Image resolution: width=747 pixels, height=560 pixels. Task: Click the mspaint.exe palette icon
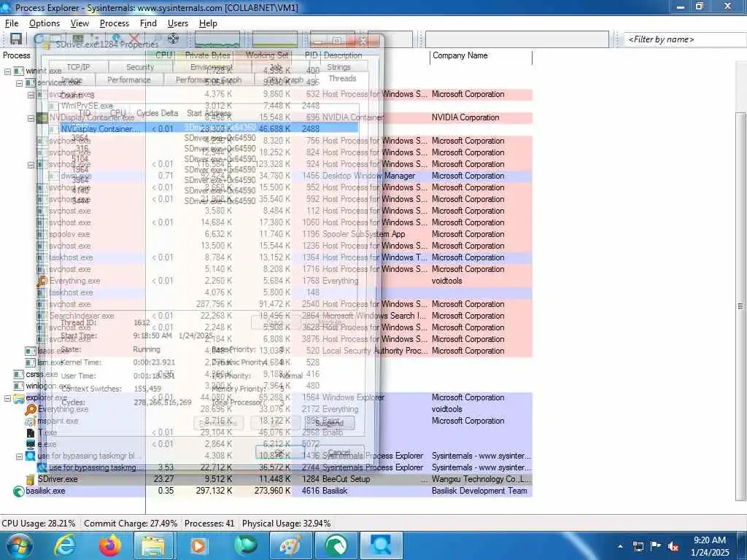(31, 421)
